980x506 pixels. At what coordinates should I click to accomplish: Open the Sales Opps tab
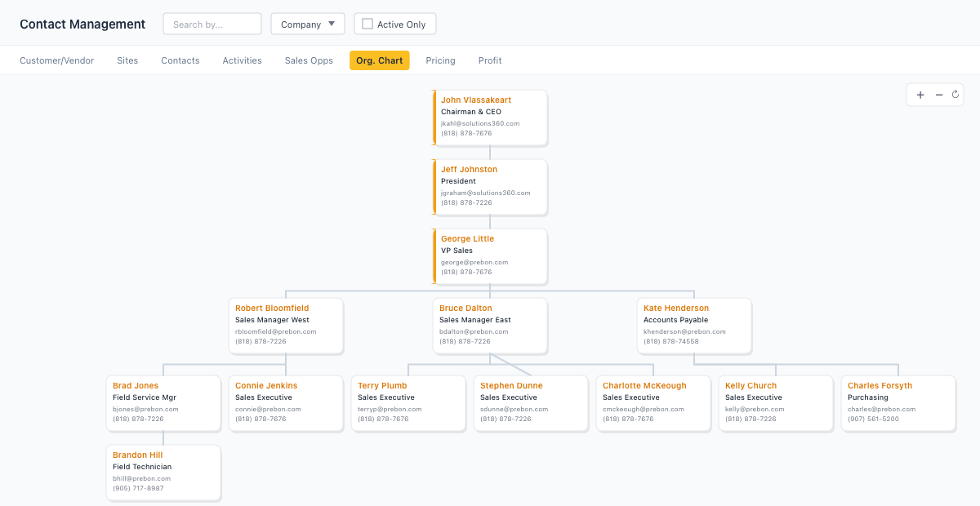[x=309, y=60]
